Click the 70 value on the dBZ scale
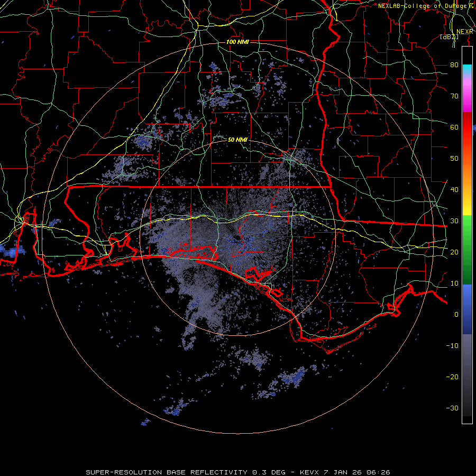This screenshot has width=476, height=476. tap(454, 96)
